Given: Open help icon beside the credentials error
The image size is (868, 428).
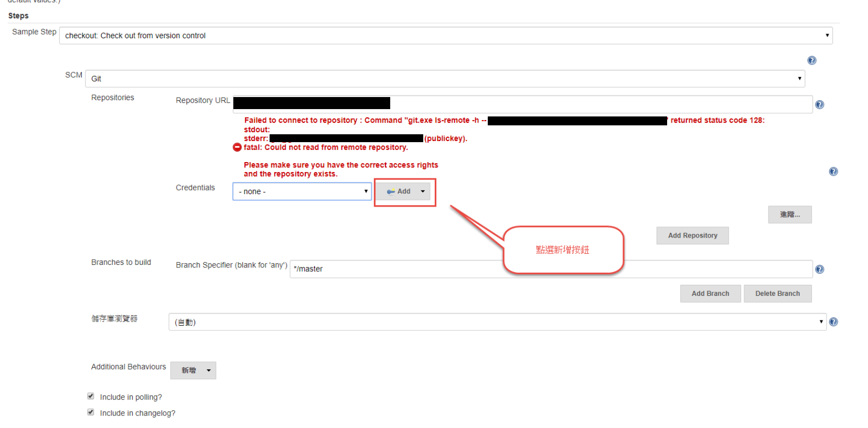Looking at the screenshot, I should [833, 172].
